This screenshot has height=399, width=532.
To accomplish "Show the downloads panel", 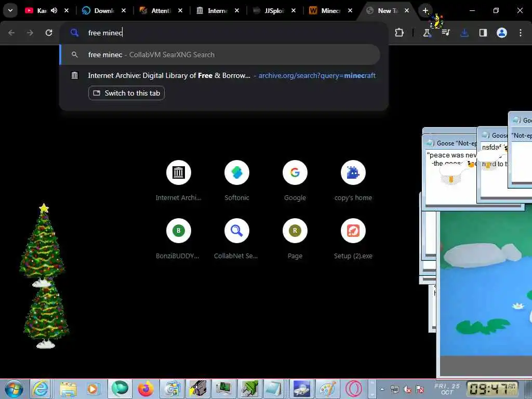I will tap(464, 33).
